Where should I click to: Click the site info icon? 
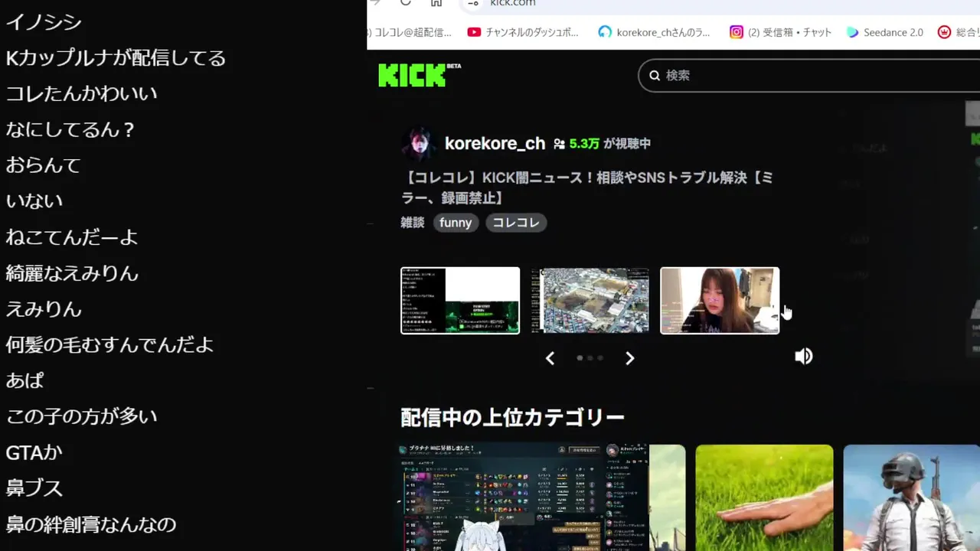pos(473,3)
